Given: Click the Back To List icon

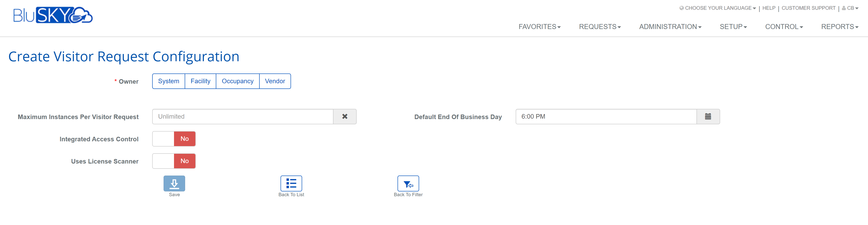Looking at the screenshot, I should click(291, 184).
